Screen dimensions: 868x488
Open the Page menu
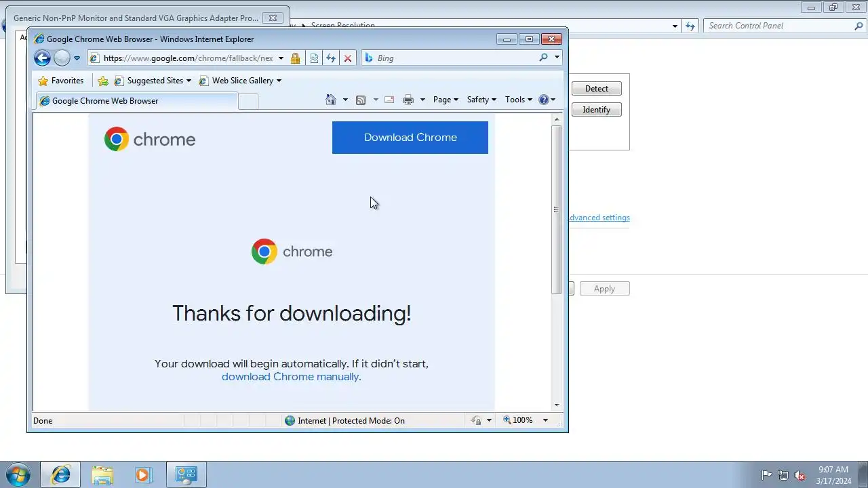pyautogui.click(x=446, y=100)
